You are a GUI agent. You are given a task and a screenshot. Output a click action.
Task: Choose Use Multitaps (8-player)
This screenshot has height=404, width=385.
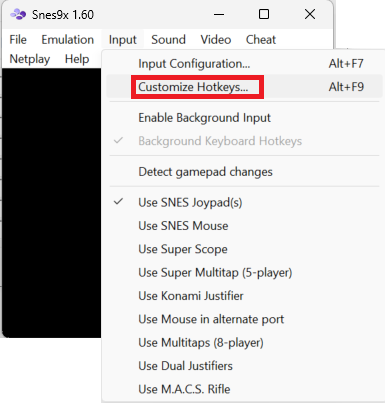244,342
